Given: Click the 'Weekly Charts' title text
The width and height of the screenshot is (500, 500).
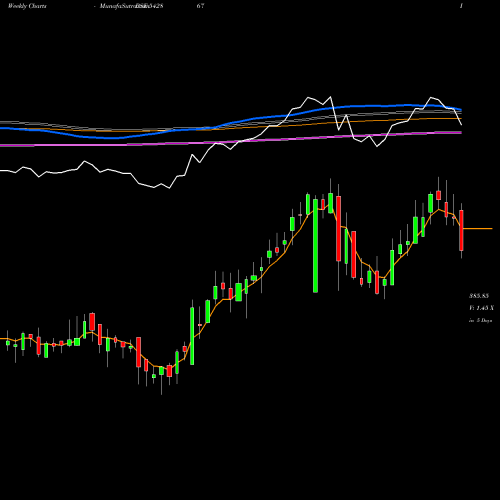Looking at the screenshot, I should point(27,6).
